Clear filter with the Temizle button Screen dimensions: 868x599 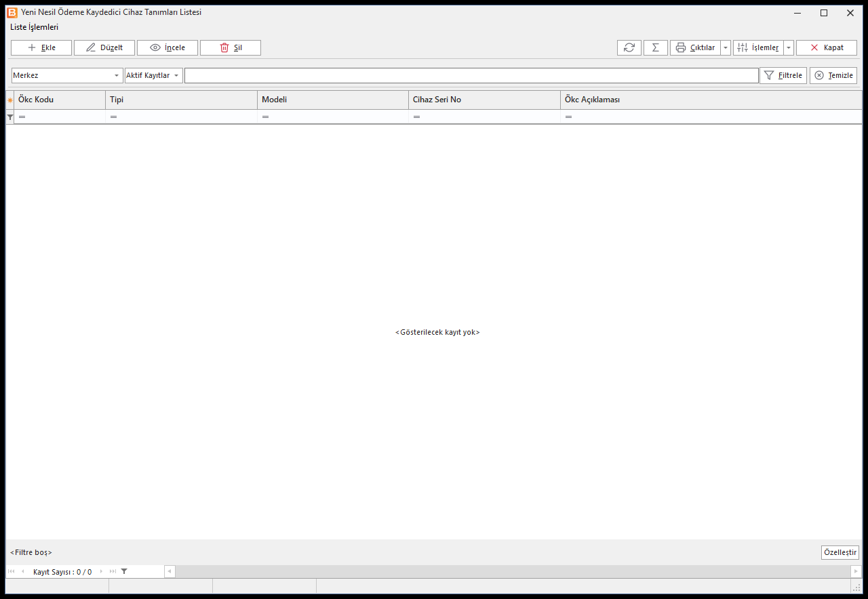[x=833, y=75]
